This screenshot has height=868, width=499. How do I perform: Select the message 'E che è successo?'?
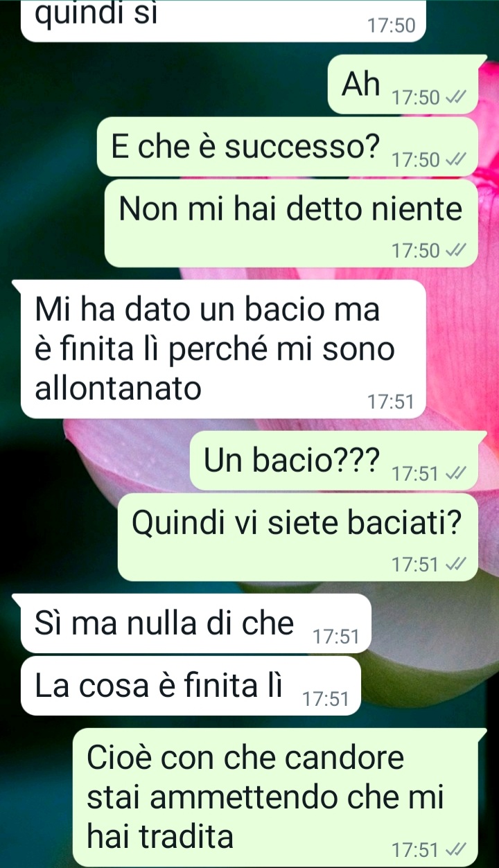(288, 148)
